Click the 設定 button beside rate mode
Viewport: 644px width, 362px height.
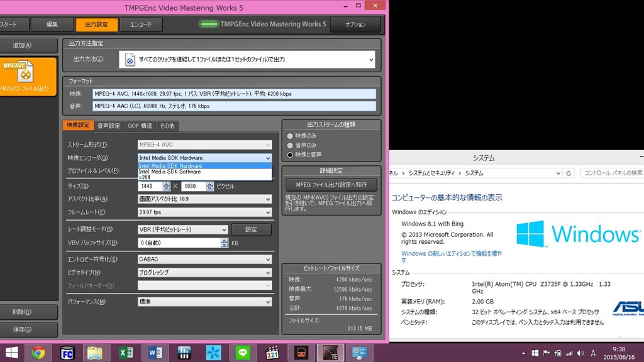tap(251, 229)
